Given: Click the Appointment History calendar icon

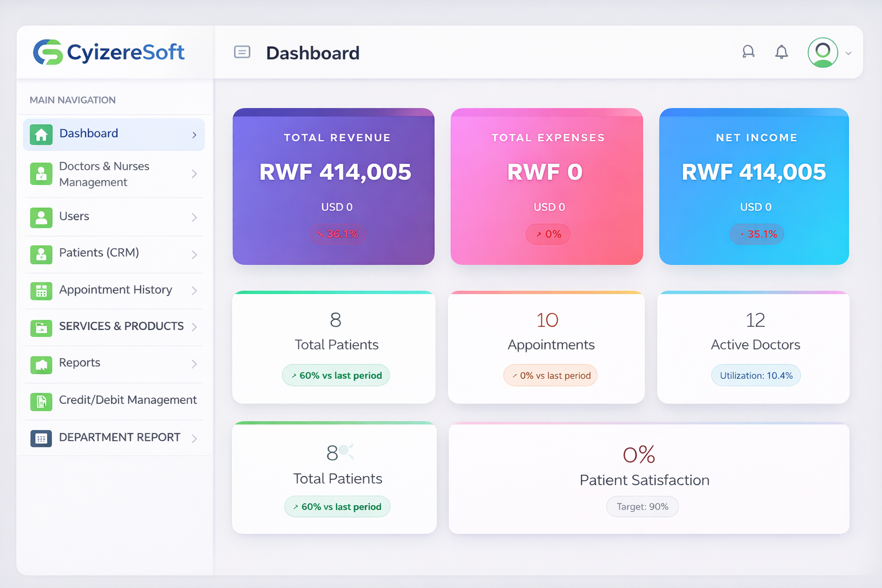Looking at the screenshot, I should pyautogui.click(x=41, y=291).
